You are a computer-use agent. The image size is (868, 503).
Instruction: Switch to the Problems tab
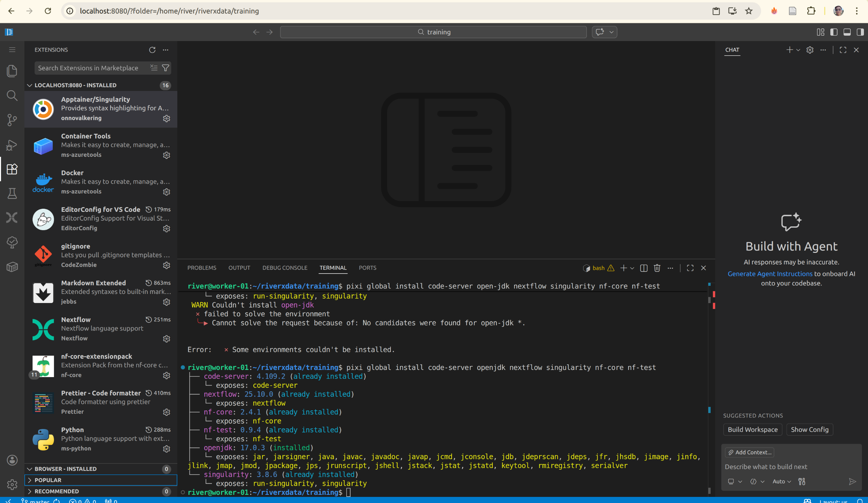click(x=201, y=268)
